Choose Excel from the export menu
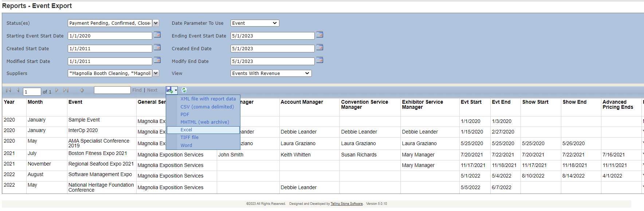This screenshot has height=211, width=644. 186,130
